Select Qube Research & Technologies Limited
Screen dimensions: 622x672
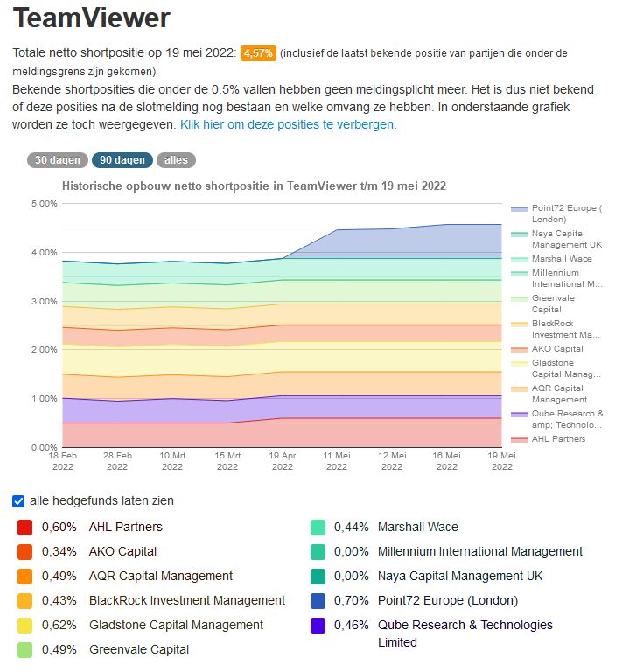tap(465, 633)
